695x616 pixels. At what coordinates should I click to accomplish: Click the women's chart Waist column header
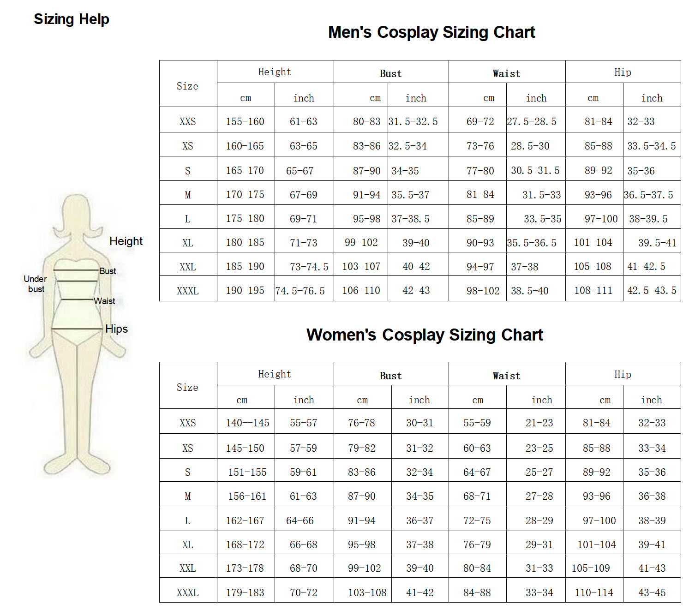coord(507,376)
